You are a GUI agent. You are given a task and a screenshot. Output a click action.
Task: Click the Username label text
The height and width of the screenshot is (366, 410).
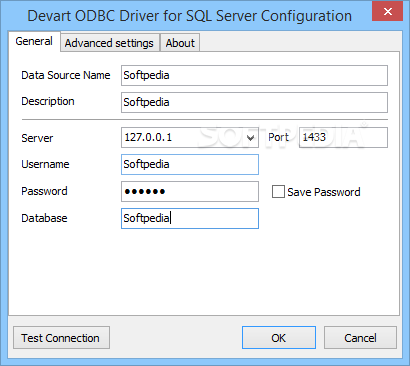45,164
